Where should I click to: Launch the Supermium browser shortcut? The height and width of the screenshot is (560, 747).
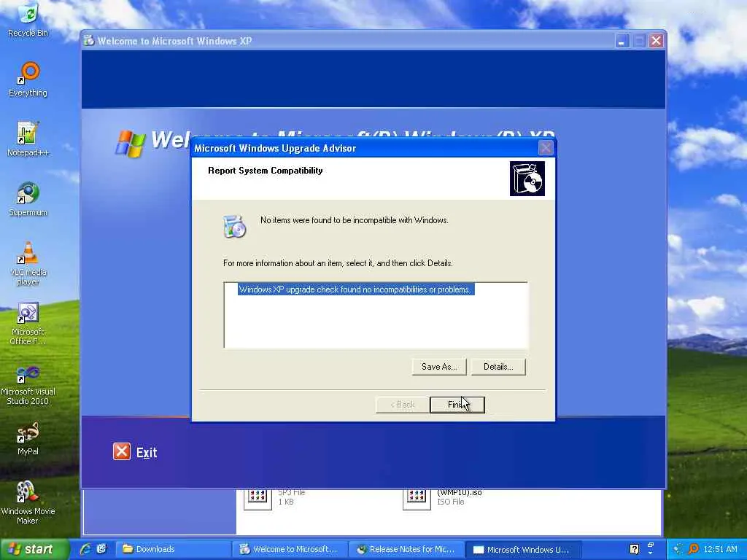pyautogui.click(x=28, y=199)
